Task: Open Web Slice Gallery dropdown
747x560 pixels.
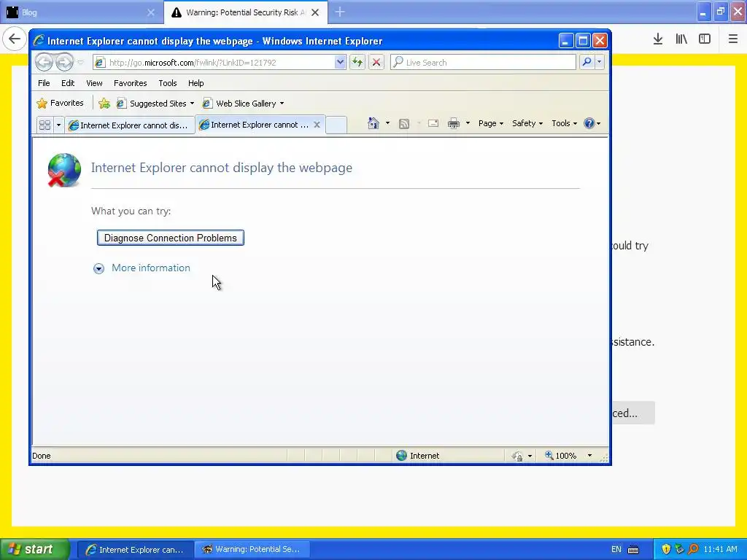Action: point(244,104)
